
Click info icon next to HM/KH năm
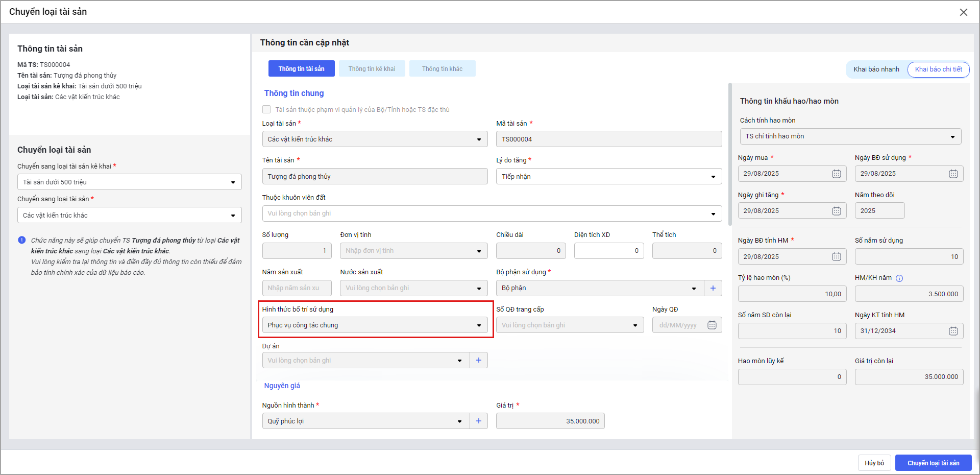(x=899, y=278)
